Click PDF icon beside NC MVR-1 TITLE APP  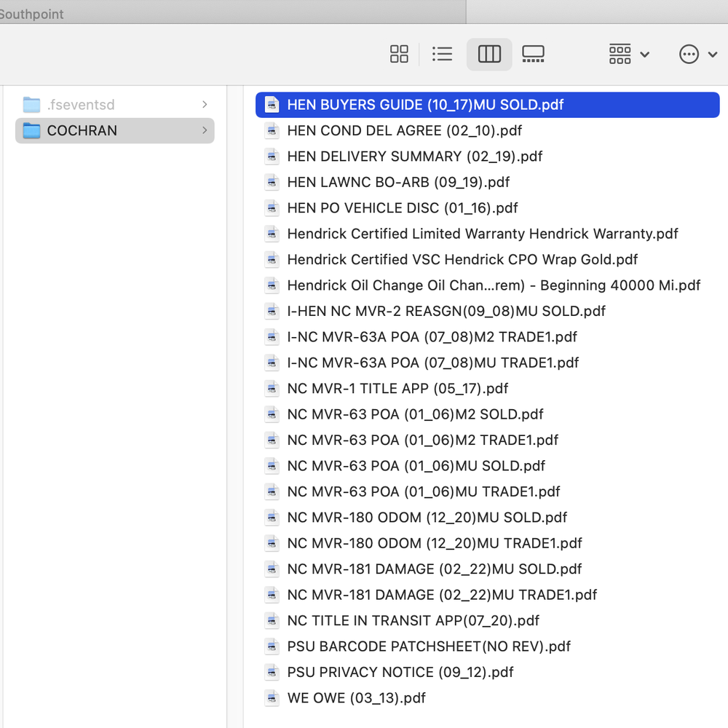272,388
